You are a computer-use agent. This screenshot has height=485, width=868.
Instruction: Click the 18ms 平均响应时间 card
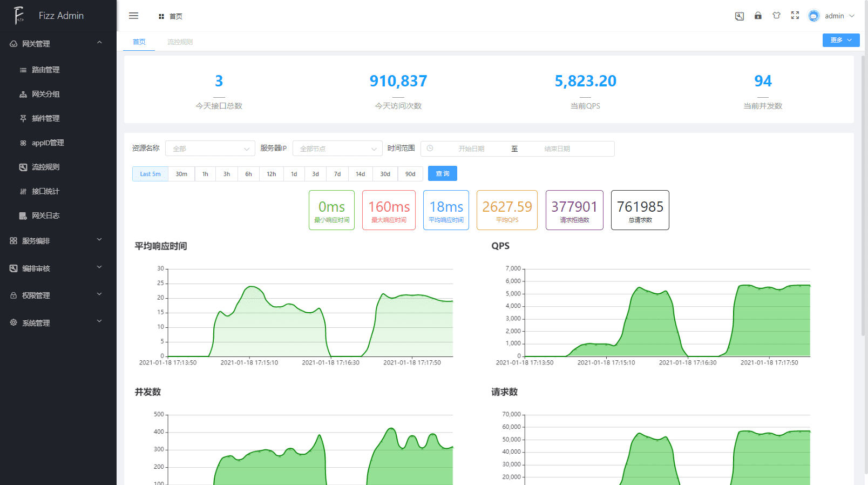[x=446, y=210]
